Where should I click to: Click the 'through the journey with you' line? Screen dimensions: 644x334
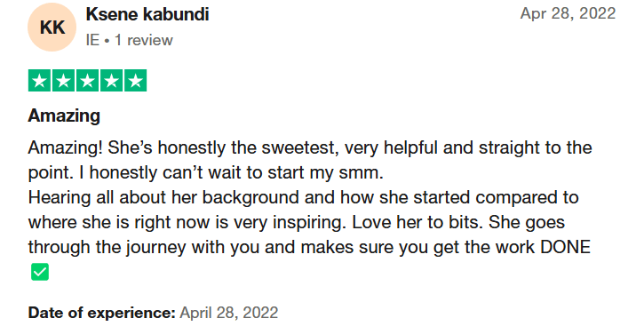(x=309, y=248)
